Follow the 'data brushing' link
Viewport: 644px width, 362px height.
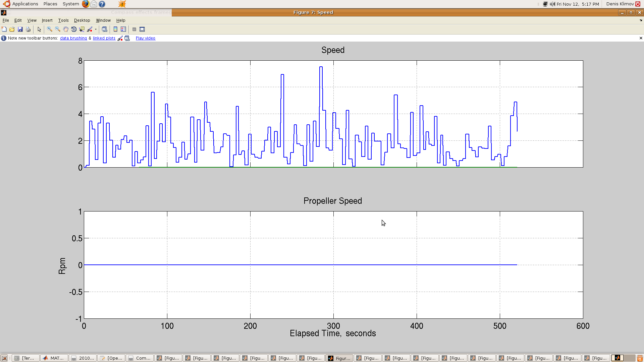[73, 38]
